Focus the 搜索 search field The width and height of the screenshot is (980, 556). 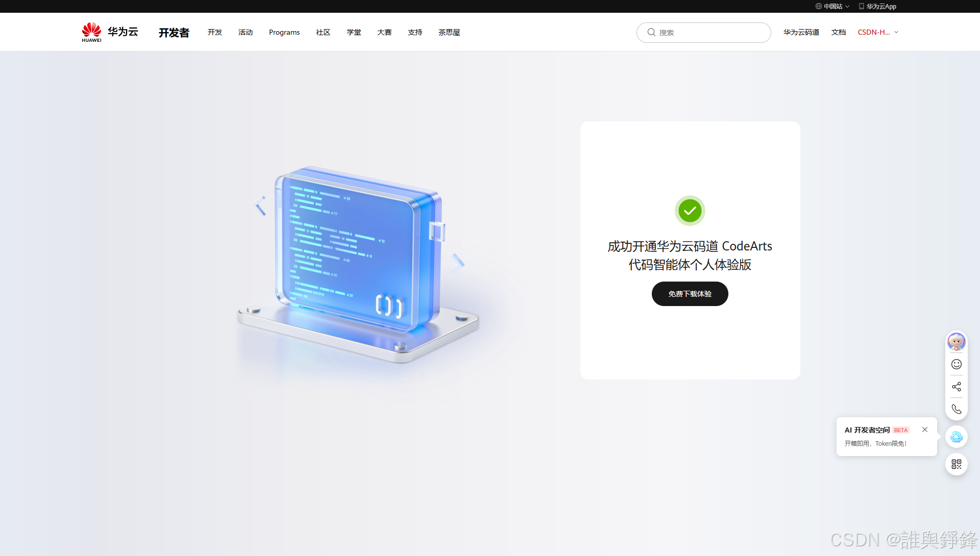tap(703, 33)
